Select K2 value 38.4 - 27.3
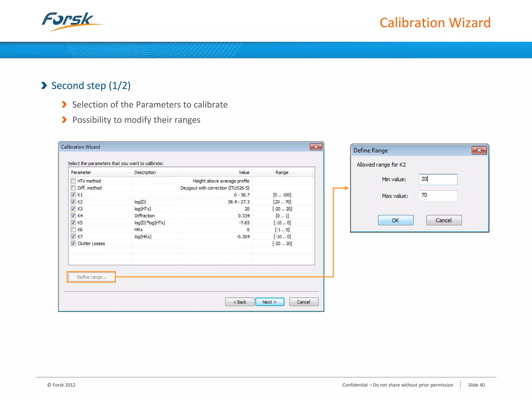 click(238, 202)
